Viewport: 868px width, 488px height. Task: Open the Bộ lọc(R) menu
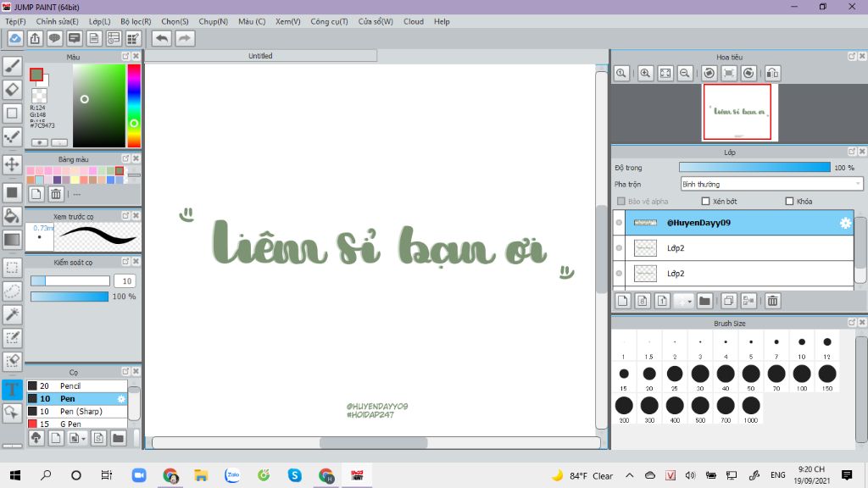(x=136, y=21)
